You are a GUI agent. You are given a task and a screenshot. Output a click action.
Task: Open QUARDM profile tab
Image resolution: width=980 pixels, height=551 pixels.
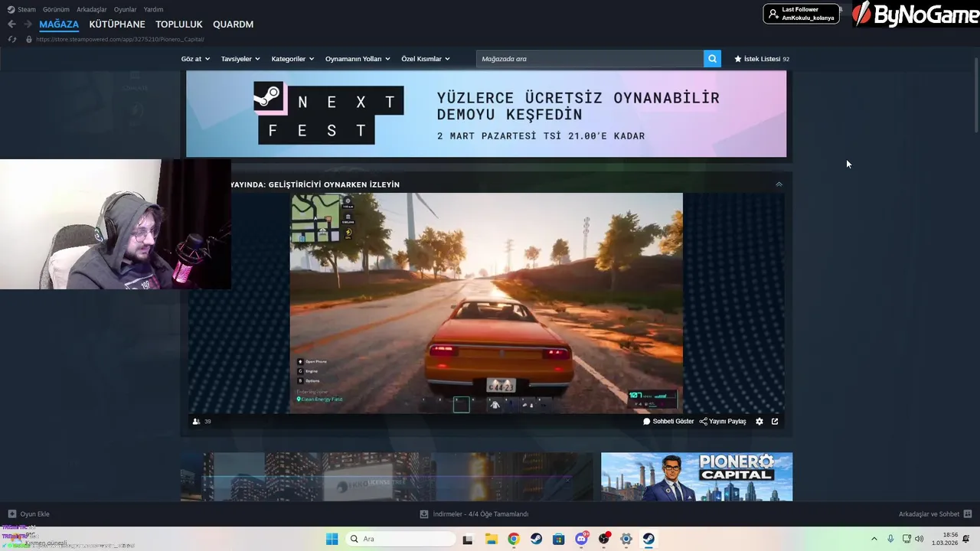233,24
